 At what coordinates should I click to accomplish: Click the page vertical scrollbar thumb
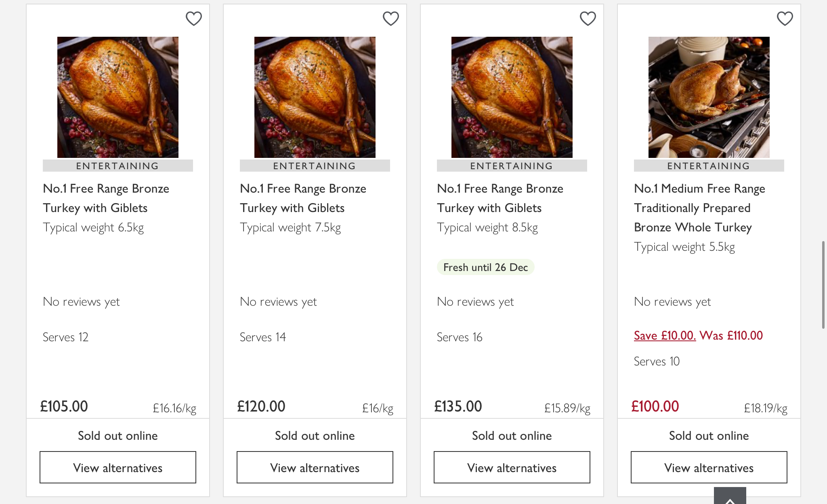coord(823,285)
